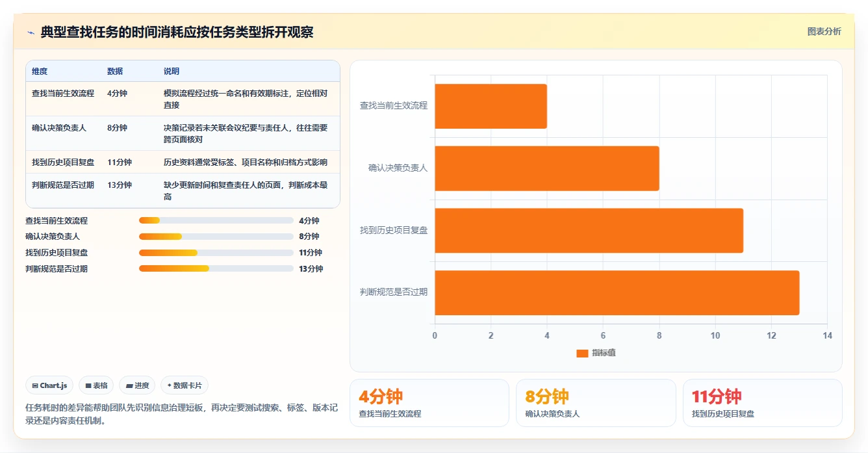
Task: Click the 表格 tag chip
Action: coord(96,385)
